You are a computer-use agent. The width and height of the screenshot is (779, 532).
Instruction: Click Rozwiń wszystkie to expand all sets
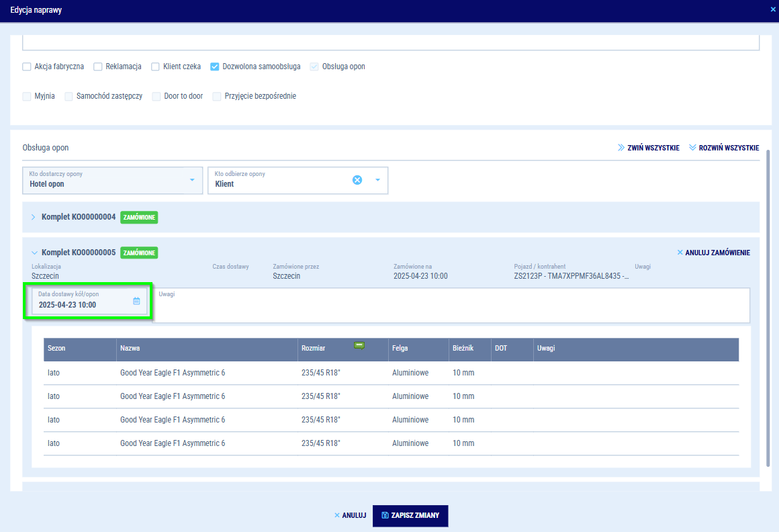pyautogui.click(x=724, y=148)
